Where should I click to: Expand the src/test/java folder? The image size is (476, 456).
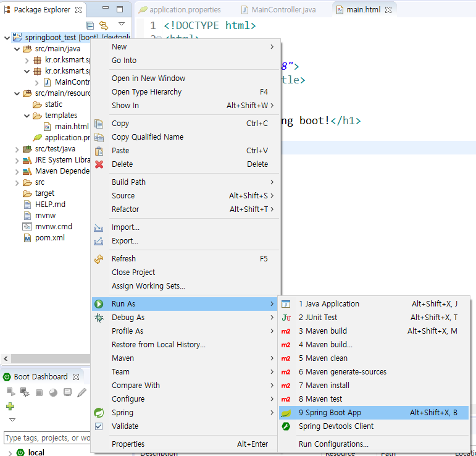(x=17, y=149)
